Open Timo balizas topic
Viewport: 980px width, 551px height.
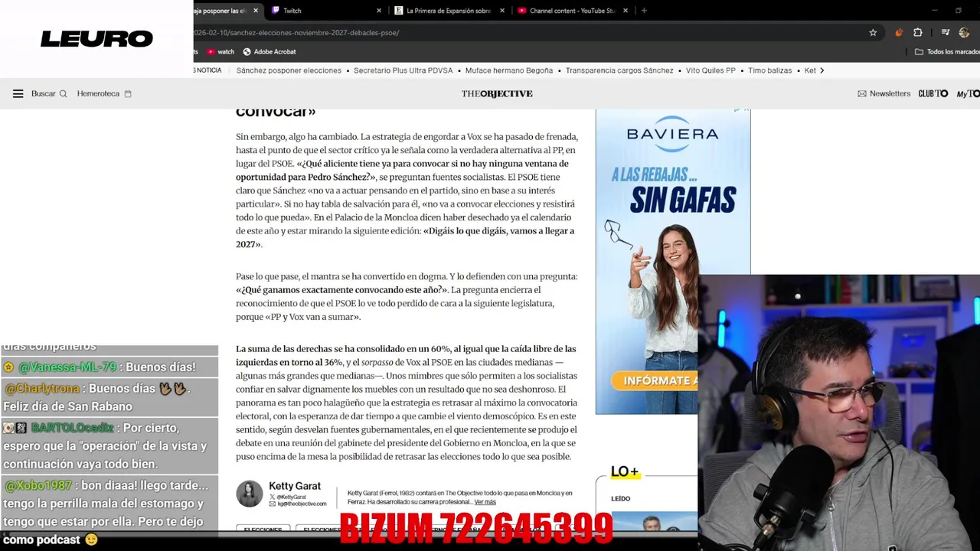(770, 70)
